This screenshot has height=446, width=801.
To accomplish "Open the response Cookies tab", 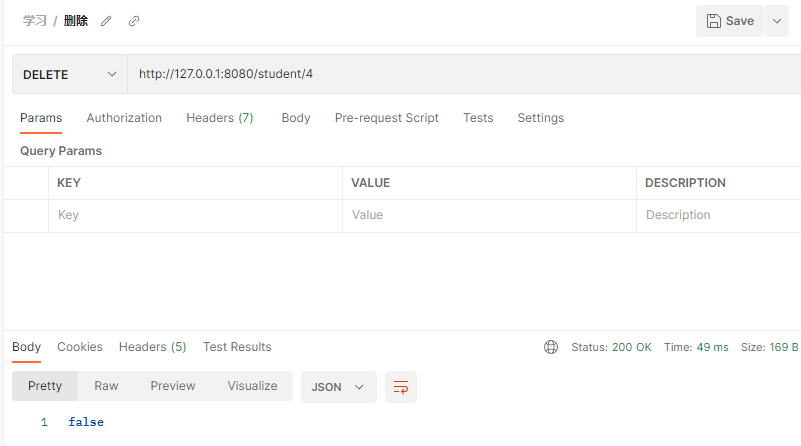I will point(80,347).
